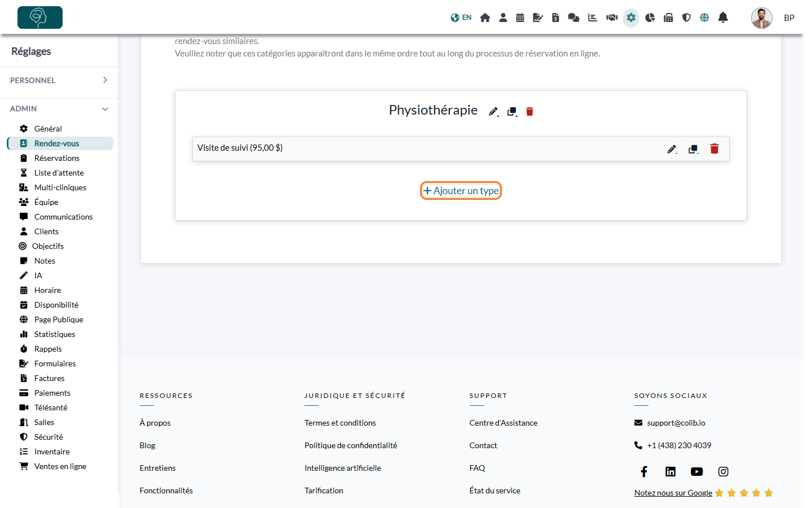812x508 pixels.
Task: Click the Ajouter un type button
Action: (x=461, y=191)
